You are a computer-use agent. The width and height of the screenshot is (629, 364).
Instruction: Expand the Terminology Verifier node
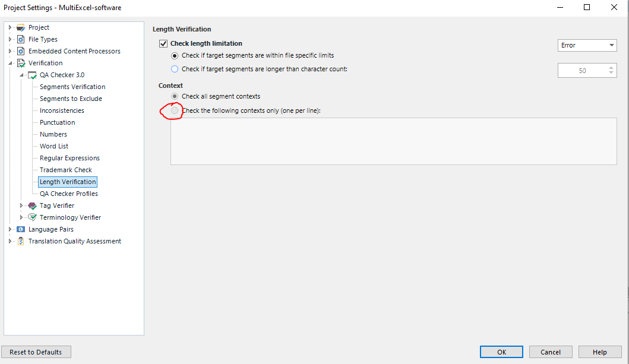click(21, 217)
